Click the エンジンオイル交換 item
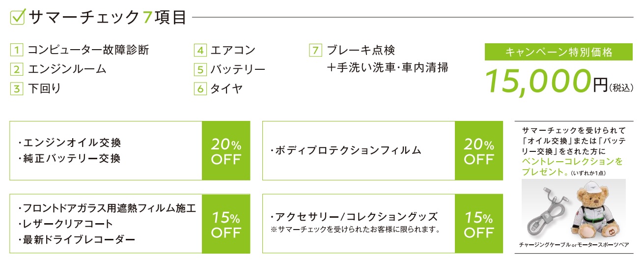This screenshot has width=644, height=261. [x=69, y=143]
